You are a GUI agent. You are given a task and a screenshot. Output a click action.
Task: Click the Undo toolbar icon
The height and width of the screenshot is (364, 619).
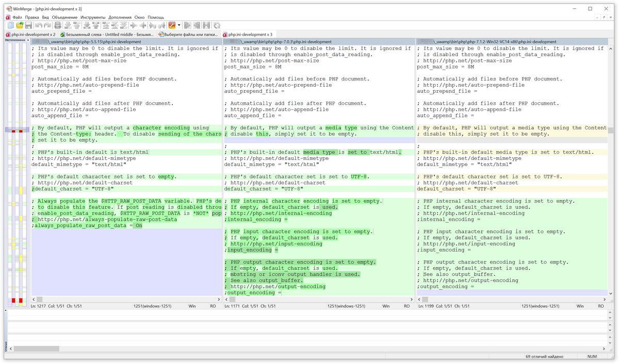point(39,25)
